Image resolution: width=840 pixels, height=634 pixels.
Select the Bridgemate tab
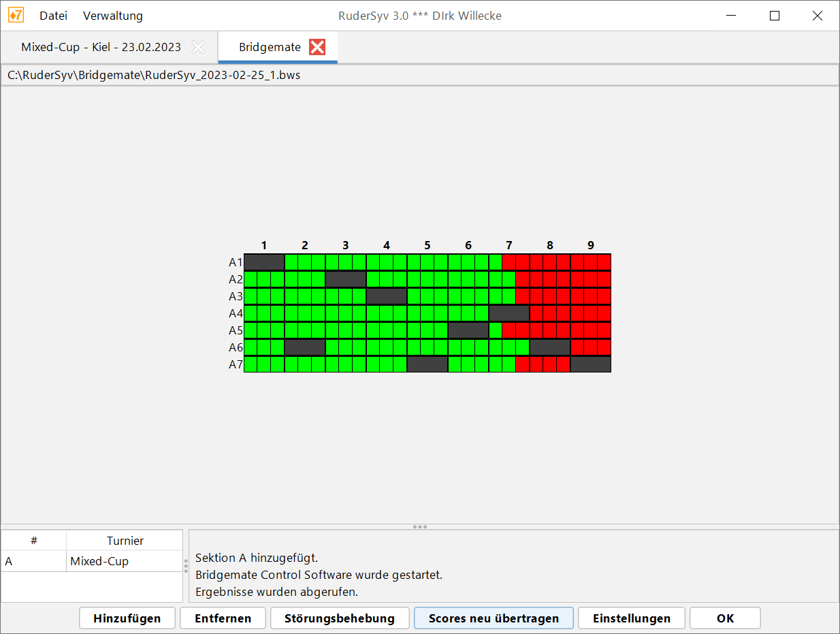point(270,47)
